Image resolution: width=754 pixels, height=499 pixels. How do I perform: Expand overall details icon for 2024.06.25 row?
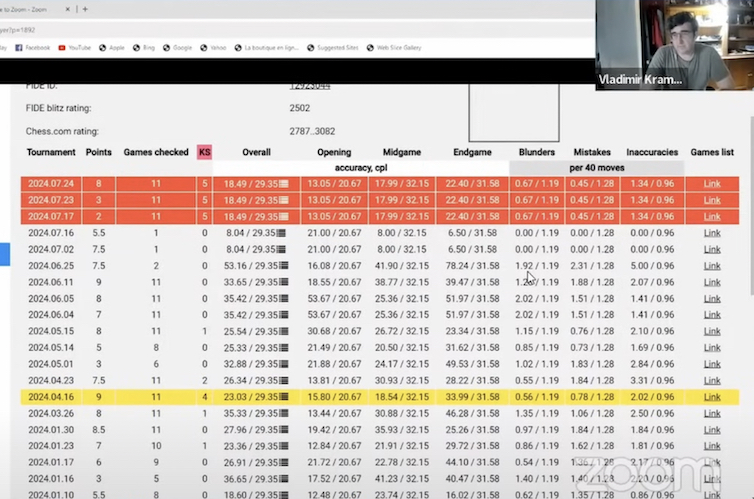tap(284, 266)
